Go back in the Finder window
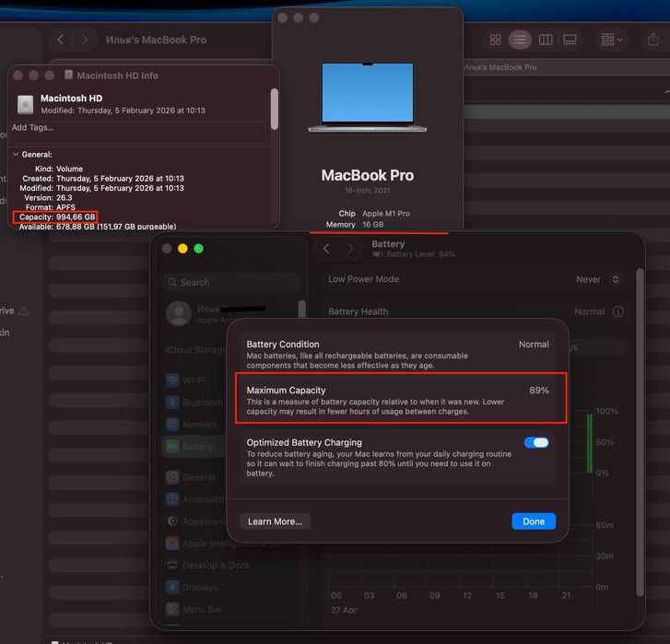This screenshot has width=670, height=644. click(x=61, y=40)
